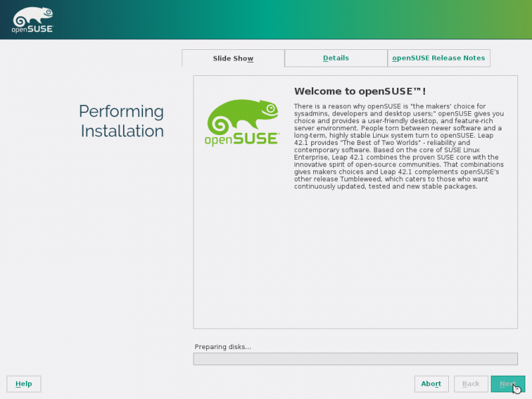Screen dimensions: 532x399
Task: Click the openSUSE text in top-left banner
Action: (33, 29)
